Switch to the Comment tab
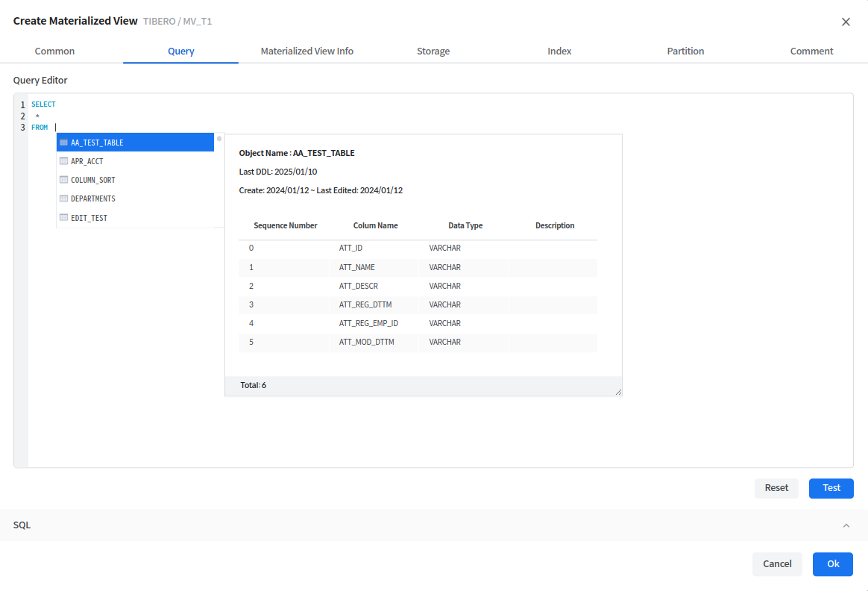The width and height of the screenshot is (868, 591). point(811,51)
